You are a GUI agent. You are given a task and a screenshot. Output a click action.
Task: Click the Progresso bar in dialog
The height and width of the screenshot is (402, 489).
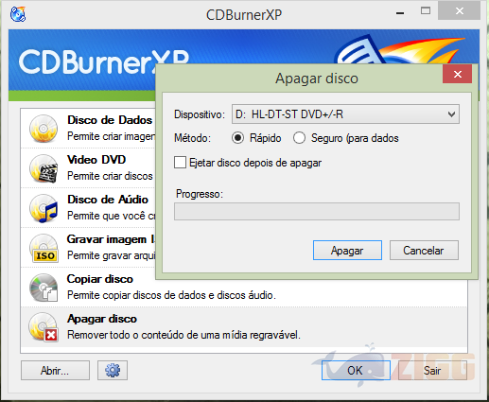click(x=317, y=211)
